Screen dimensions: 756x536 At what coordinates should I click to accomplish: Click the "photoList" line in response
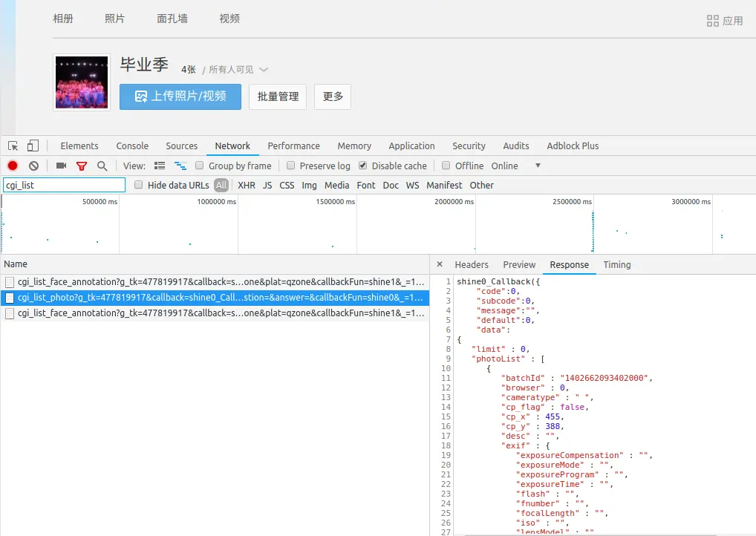508,359
